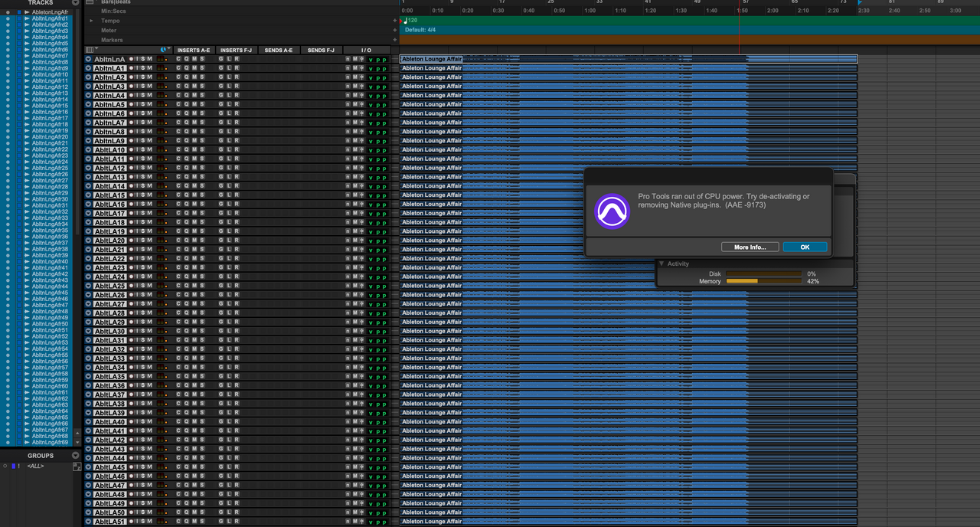Viewport: 980px width, 527px height.
Task: Select the Markers ruler label
Action: coord(112,40)
